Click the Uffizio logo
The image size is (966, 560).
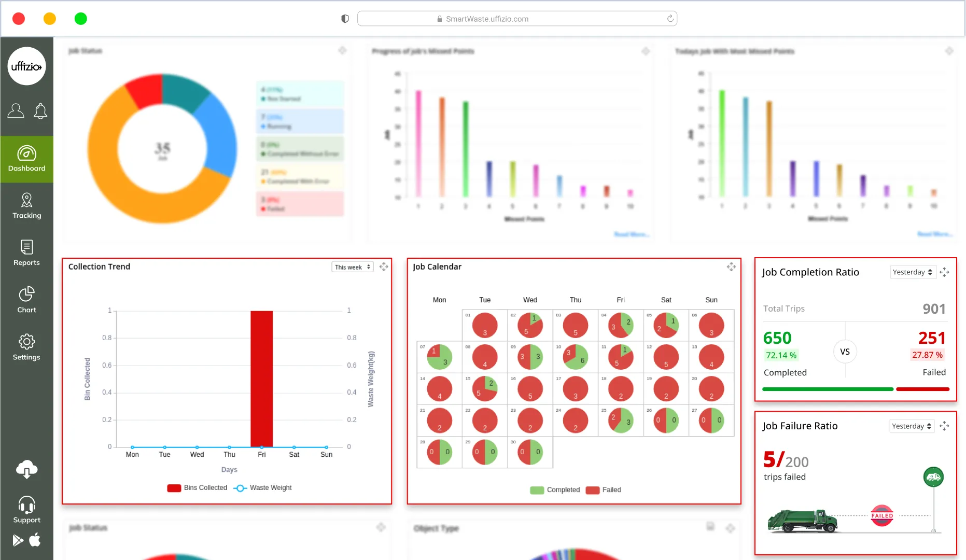tap(26, 66)
